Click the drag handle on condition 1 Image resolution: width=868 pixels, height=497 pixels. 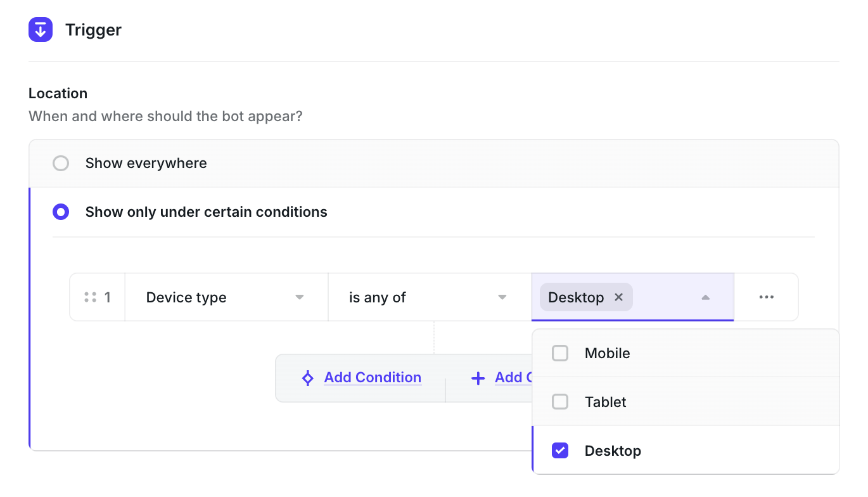tap(90, 297)
